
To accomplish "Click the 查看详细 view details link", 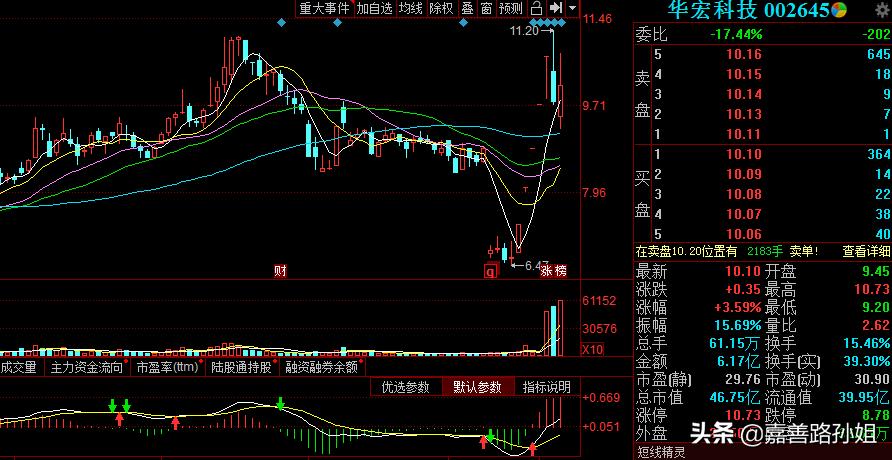I will 866,251.
